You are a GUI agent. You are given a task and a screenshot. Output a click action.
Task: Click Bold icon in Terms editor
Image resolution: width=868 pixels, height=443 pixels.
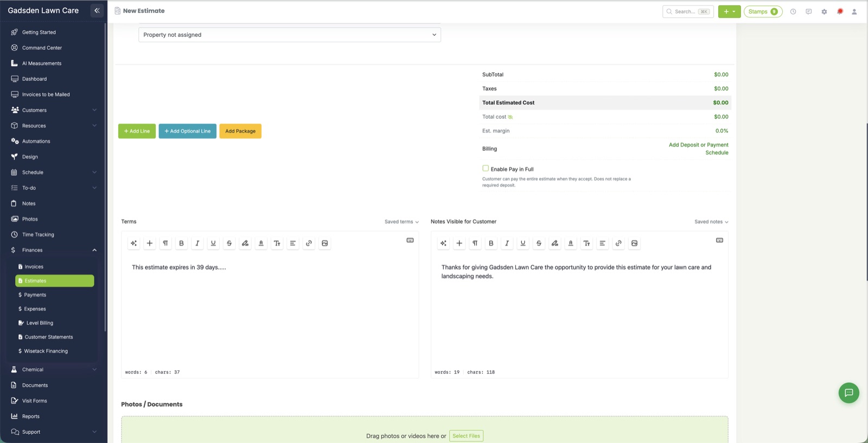(182, 243)
